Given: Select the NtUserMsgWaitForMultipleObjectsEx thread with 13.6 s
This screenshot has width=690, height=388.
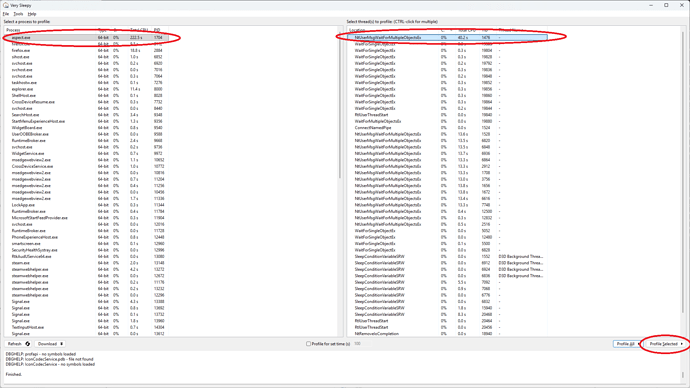Looking at the screenshot, I should coord(447,134).
